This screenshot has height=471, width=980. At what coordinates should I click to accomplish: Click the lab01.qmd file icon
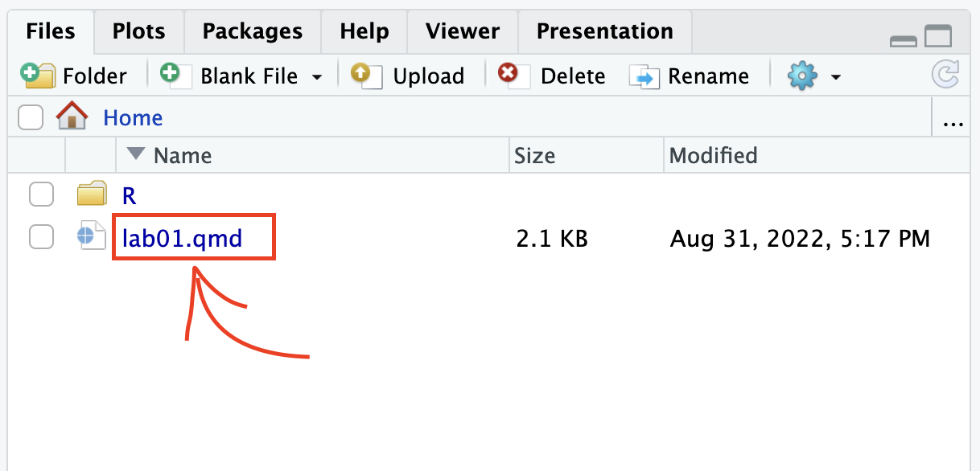(91, 237)
